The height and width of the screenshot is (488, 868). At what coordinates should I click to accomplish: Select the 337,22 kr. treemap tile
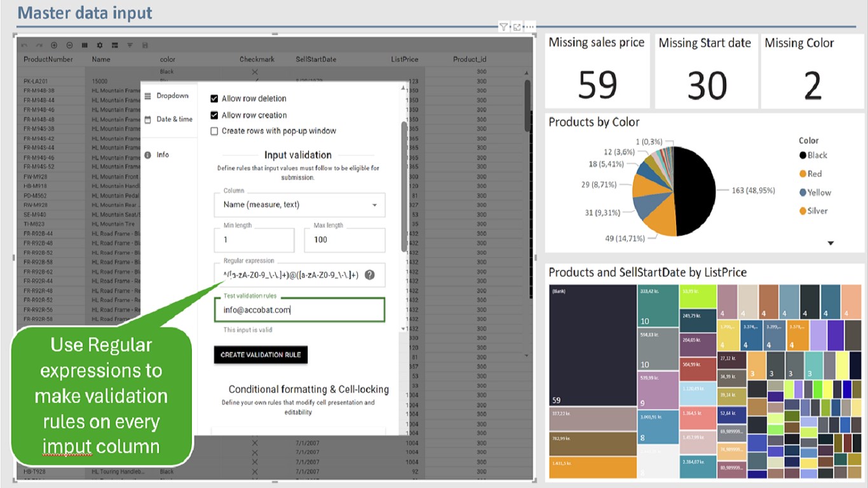(x=593, y=419)
